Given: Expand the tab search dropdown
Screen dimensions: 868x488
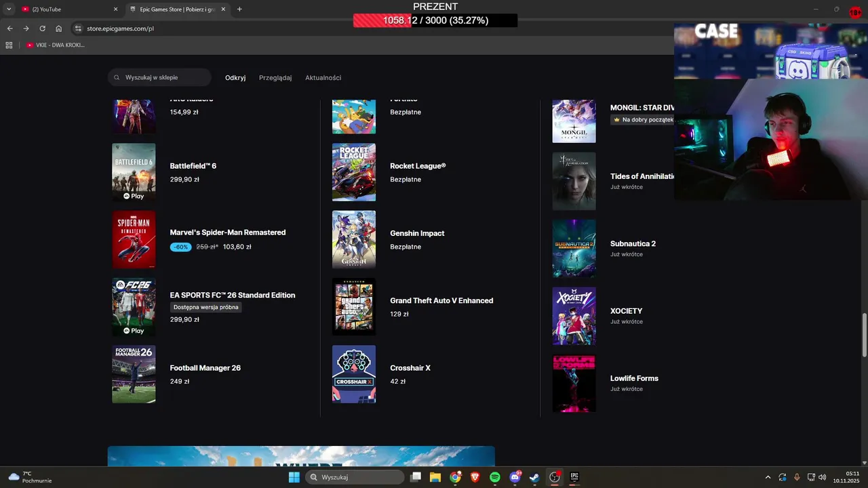Looking at the screenshot, I should click(x=9, y=9).
